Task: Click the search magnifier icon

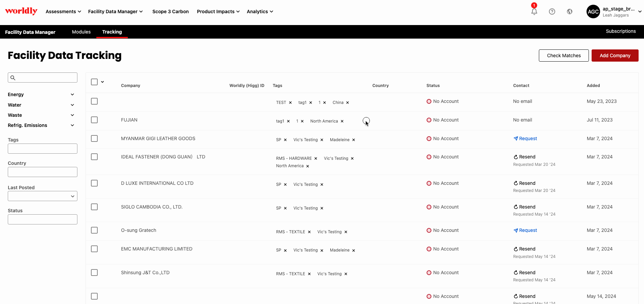Action: tap(13, 78)
